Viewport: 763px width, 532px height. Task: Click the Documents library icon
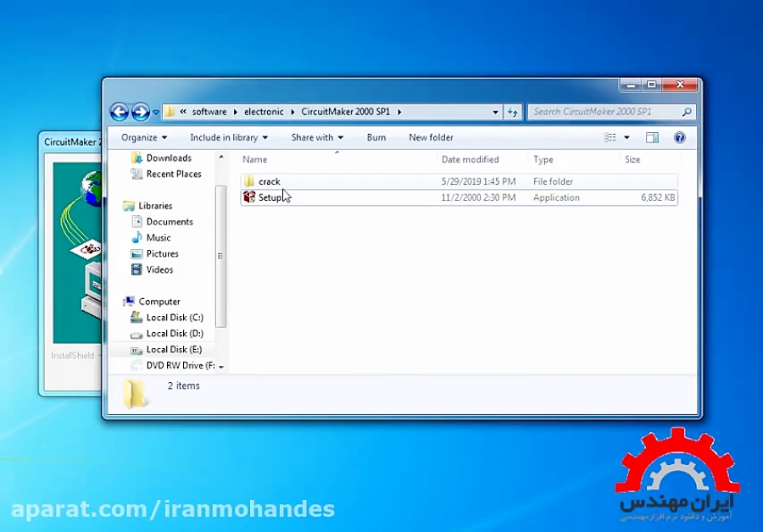coord(136,222)
